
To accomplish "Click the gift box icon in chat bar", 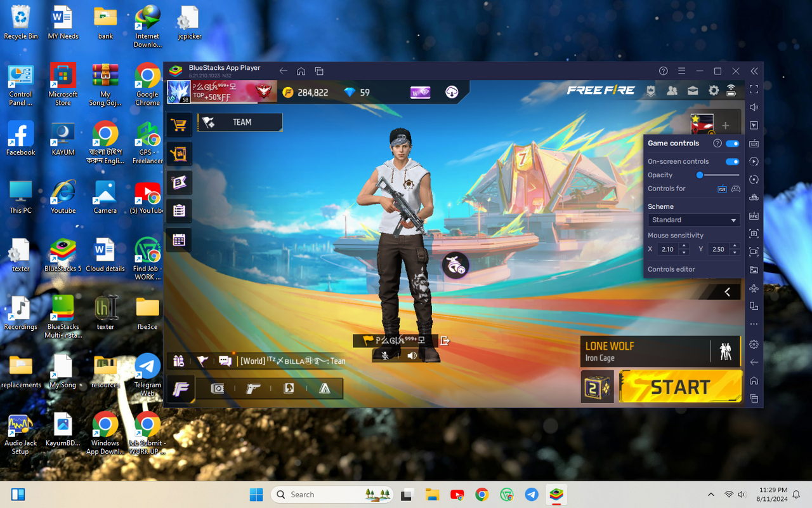I will (x=179, y=361).
